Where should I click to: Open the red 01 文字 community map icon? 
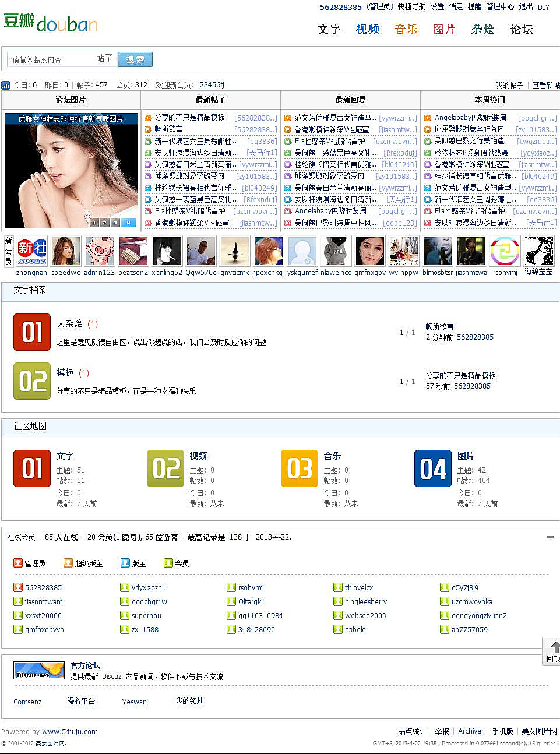[32, 468]
